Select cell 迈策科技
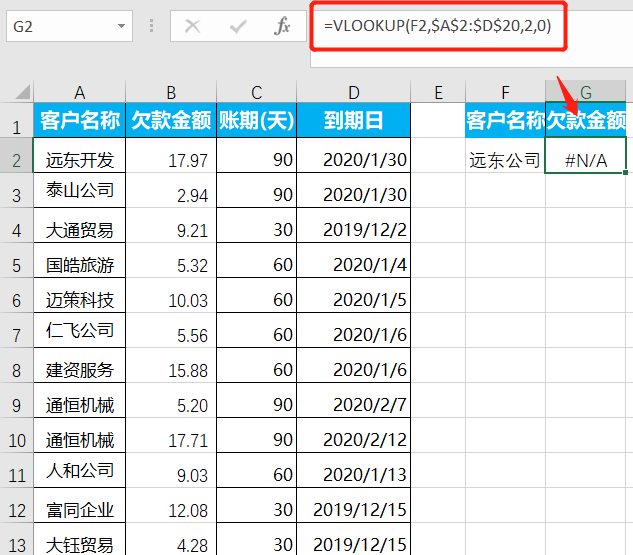The width and height of the screenshot is (633, 555). pyautogui.click(x=80, y=295)
